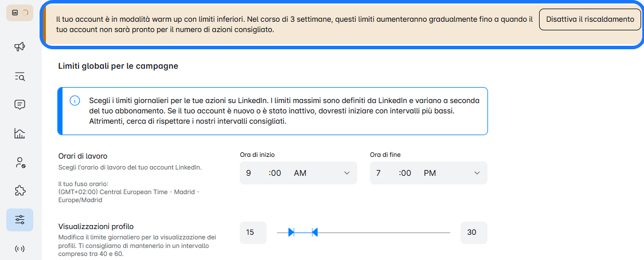Open integrations puzzle piece icon
The height and width of the screenshot is (260, 644).
coord(19,191)
